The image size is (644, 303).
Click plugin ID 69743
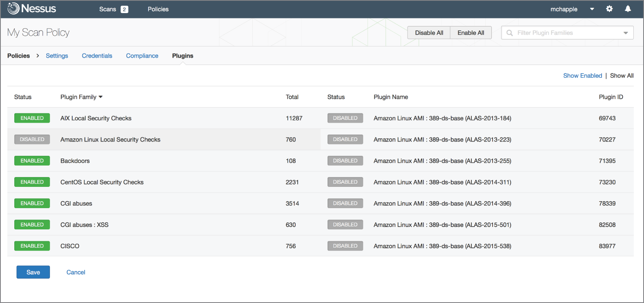pos(607,118)
